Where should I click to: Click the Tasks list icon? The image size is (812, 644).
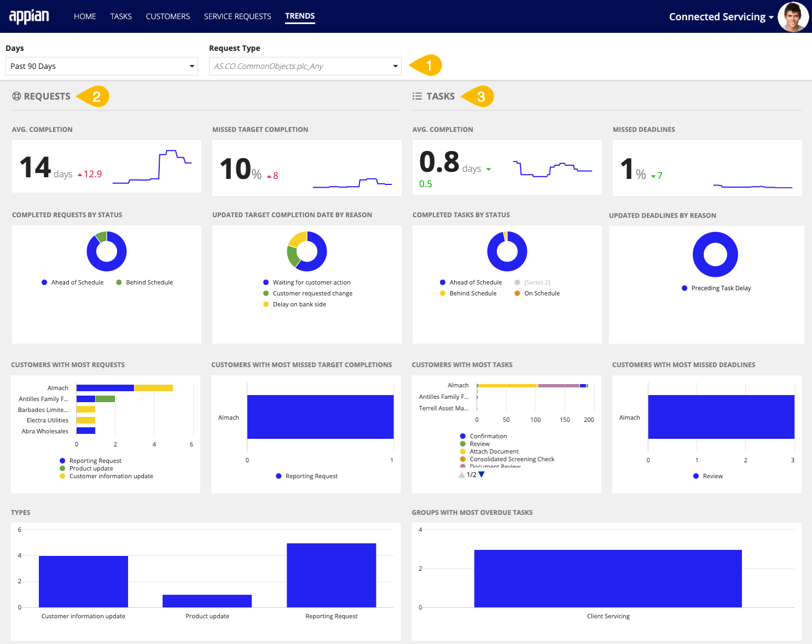pos(417,96)
